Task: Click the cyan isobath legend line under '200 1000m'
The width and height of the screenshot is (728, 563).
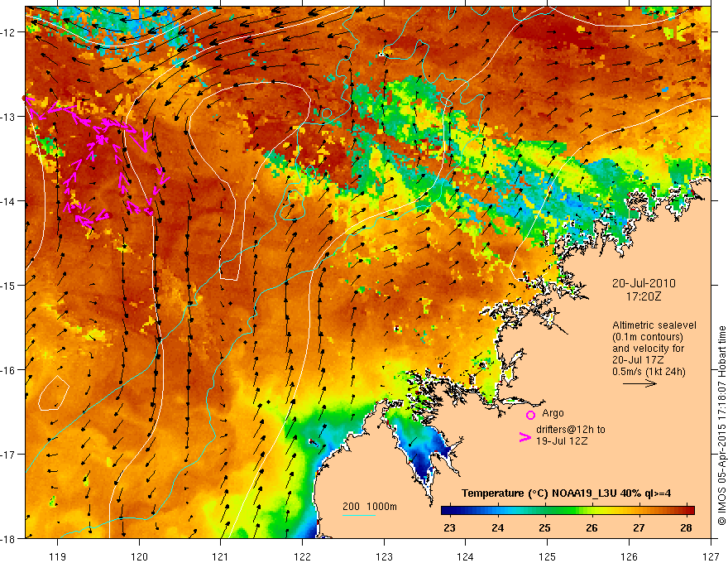Action: pos(359,515)
